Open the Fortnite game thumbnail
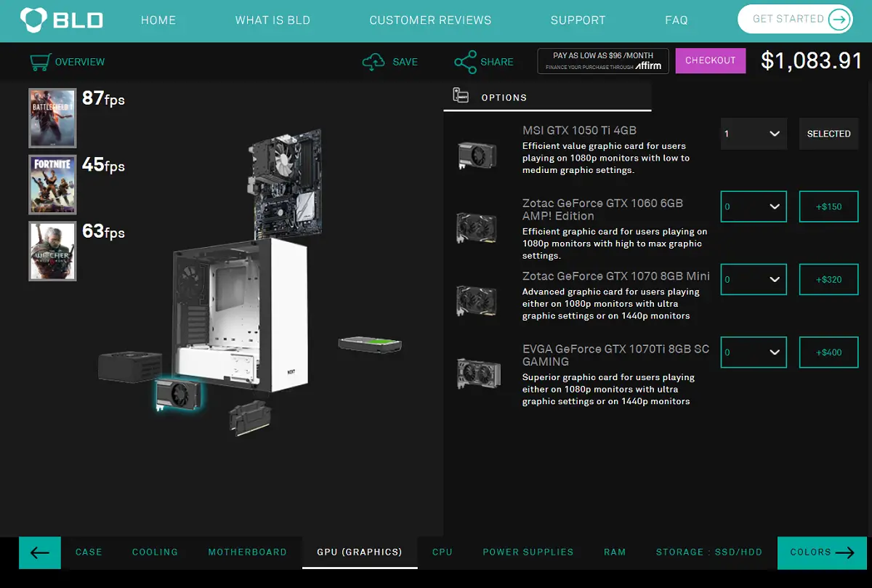The image size is (872, 588). (x=52, y=185)
